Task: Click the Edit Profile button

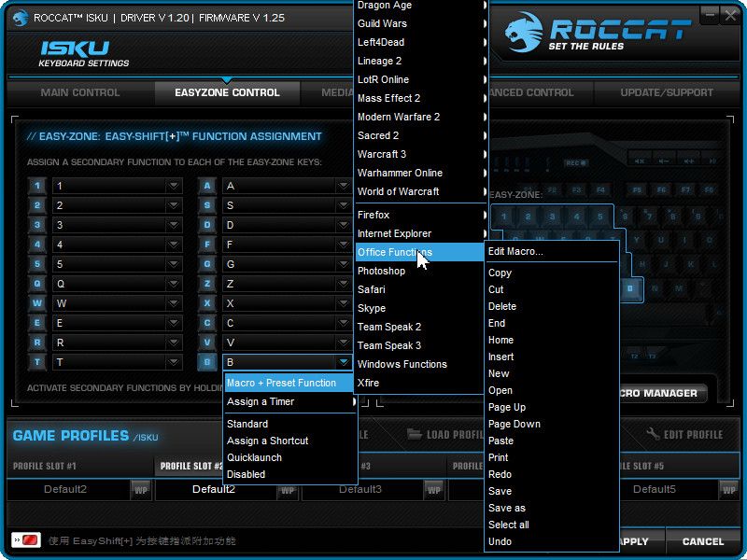Action: click(x=684, y=434)
